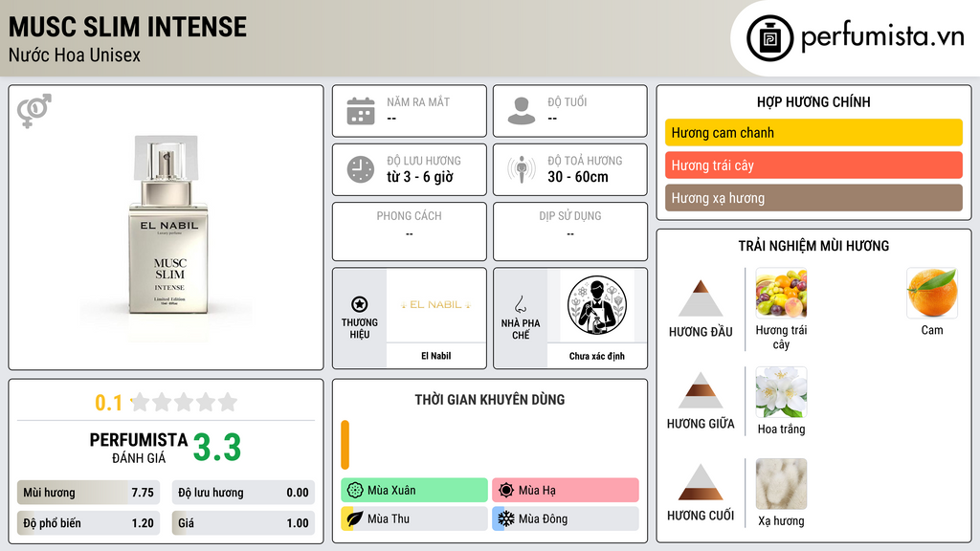The image size is (980, 551).
Task: Click the Chưa xác định perfumer label
Action: [x=597, y=356]
